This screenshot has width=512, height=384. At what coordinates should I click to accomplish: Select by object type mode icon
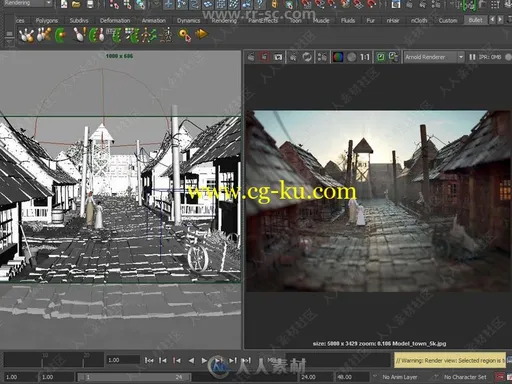click(x=128, y=4)
